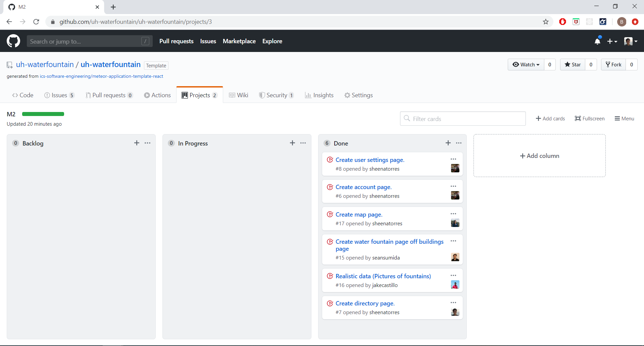Open Explore in top navigation
Image resolution: width=644 pixels, height=346 pixels.
click(x=272, y=41)
